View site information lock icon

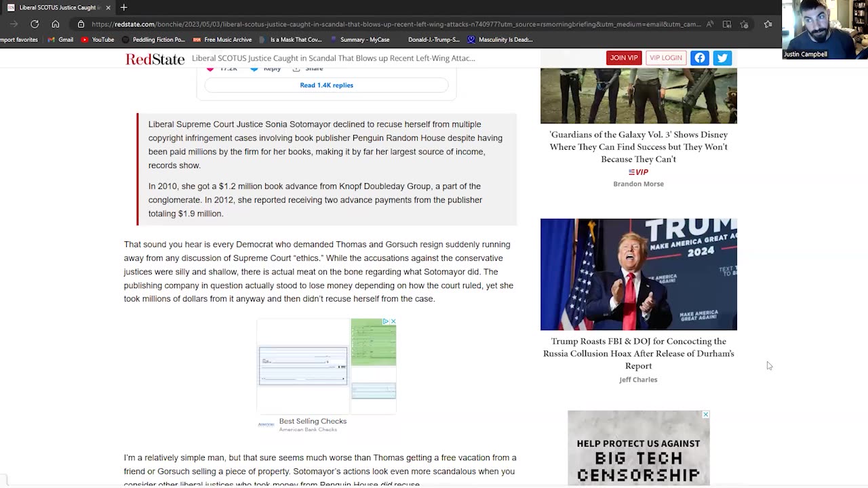[x=81, y=24]
